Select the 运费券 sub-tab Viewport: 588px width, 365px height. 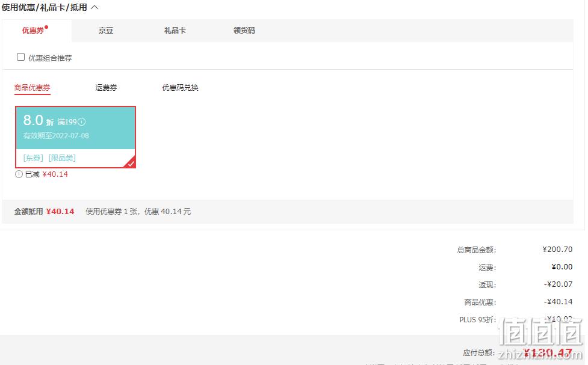(x=106, y=88)
